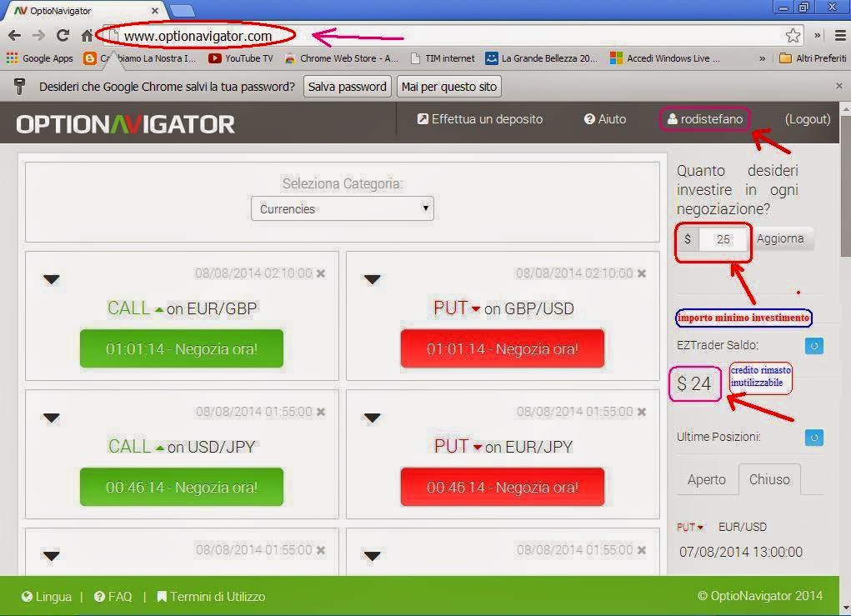Click the OptionNavigator logo
Viewport: 851px width, 616px height.
coord(125,124)
